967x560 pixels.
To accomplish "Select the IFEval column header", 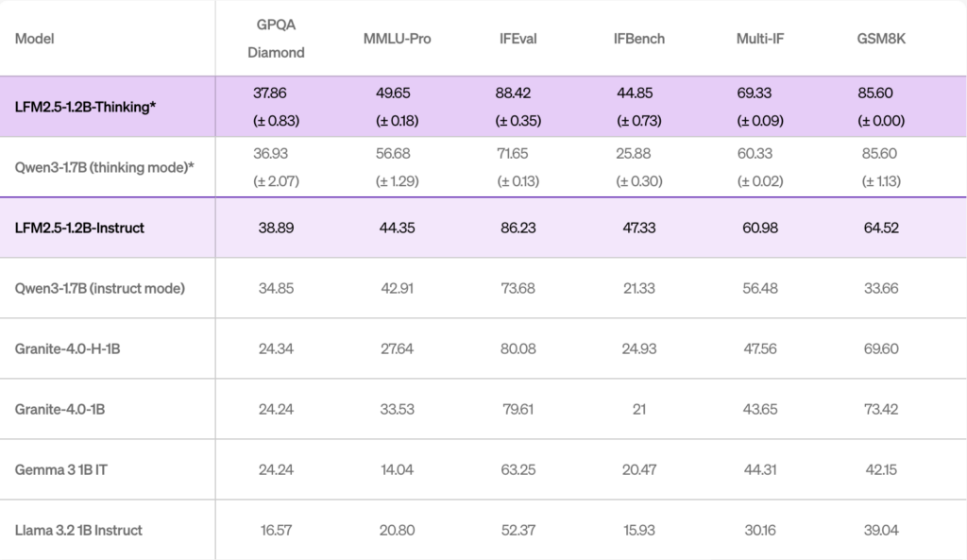I will coord(517,39).
